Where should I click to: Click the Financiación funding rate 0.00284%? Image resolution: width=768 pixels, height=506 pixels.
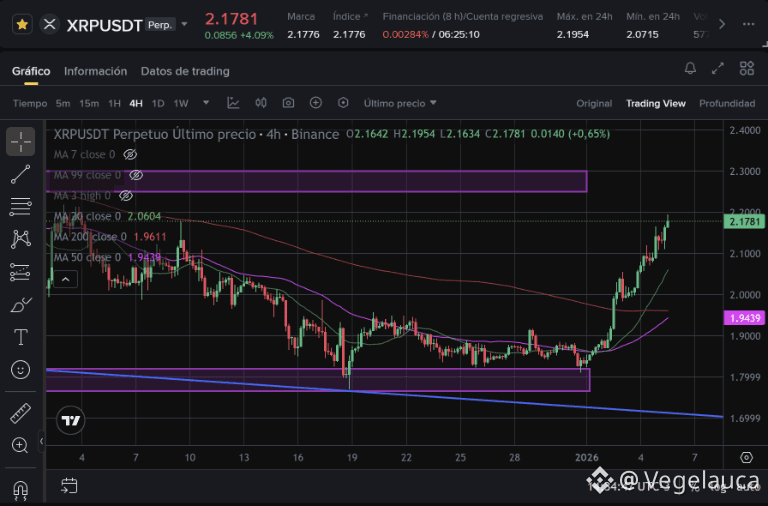[406, 35]
